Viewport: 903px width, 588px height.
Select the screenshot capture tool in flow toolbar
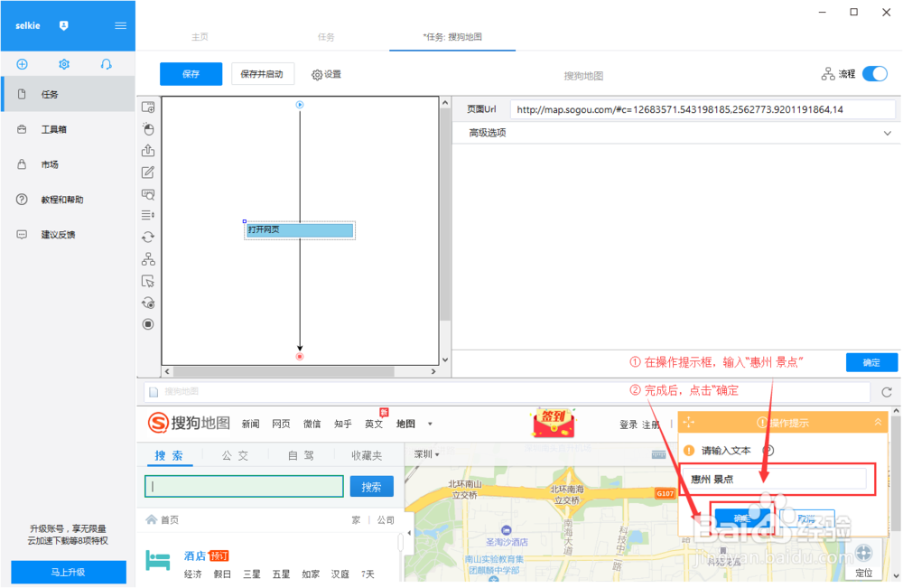click(x=148, y=107)
